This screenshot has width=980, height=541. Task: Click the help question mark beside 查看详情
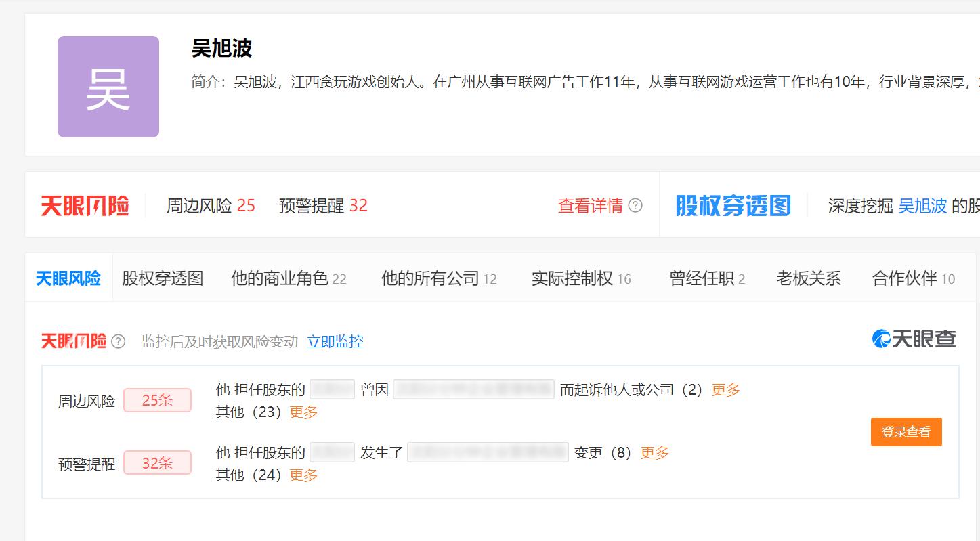pyautogui.click(x=635, y=207)
